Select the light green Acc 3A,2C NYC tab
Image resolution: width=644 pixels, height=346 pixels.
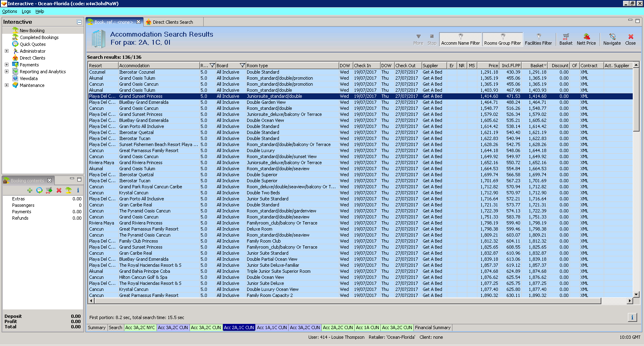click(x=140, y=327)
